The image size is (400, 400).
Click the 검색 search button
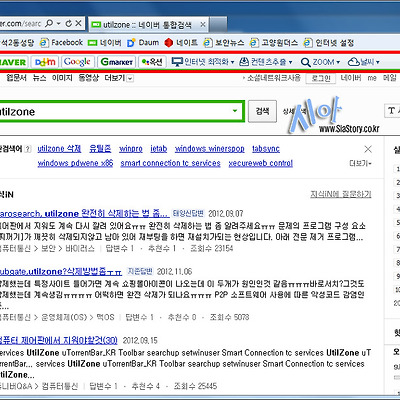pyautogui.click(x=262, y=111)
